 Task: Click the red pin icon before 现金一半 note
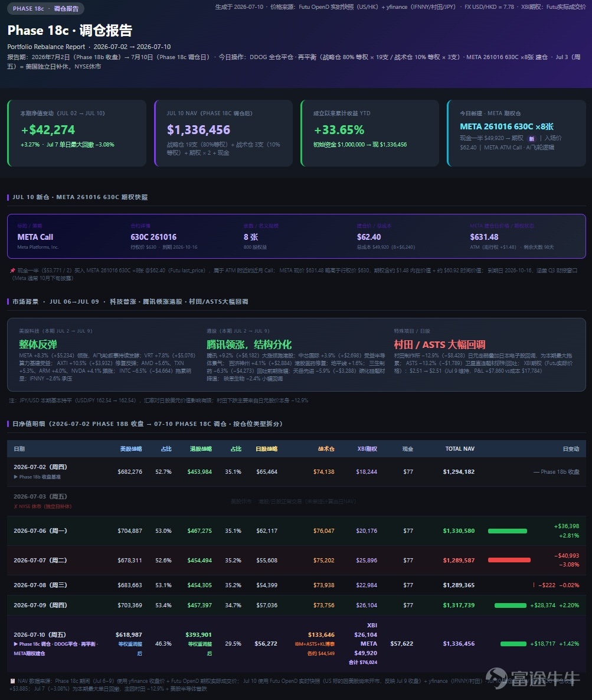12,271
